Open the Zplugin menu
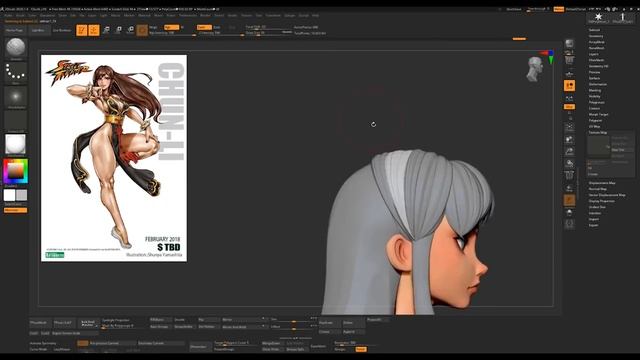 coord(289,16)
